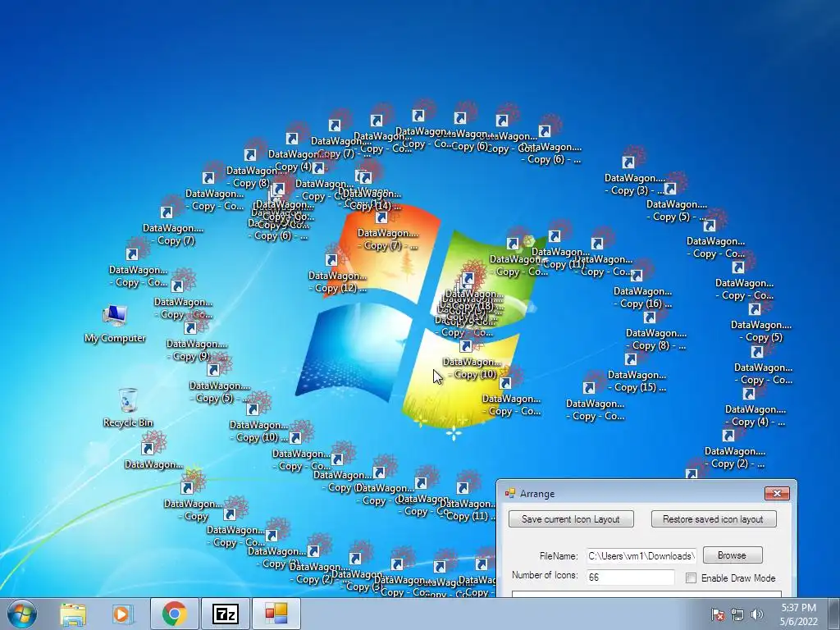The height and width of the screenshot is (630, 840).
Task: Open the volume speaker tray icon
Action: pyautogui.click(x=757, y=614)
